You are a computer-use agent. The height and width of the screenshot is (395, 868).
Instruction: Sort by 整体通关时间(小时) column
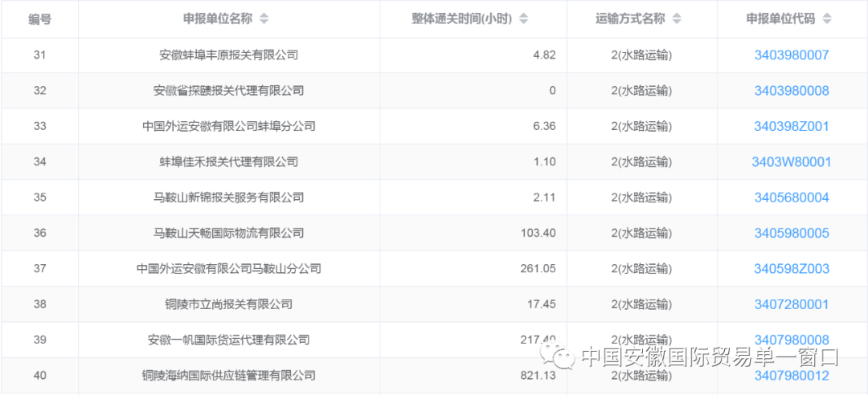point(524,18)
